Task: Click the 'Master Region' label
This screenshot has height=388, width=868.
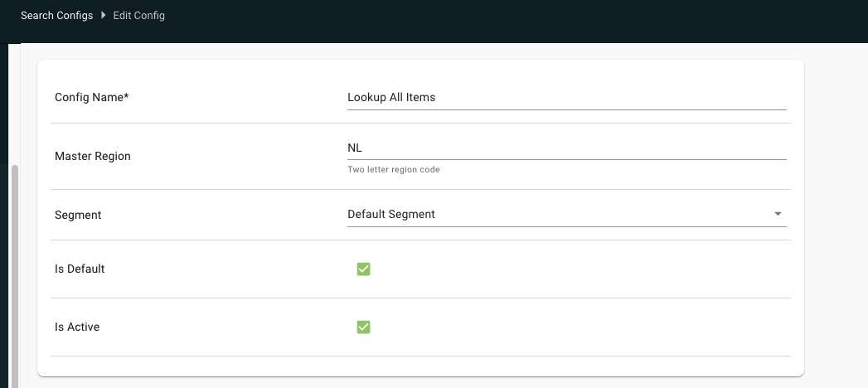Action: (93, 156)
